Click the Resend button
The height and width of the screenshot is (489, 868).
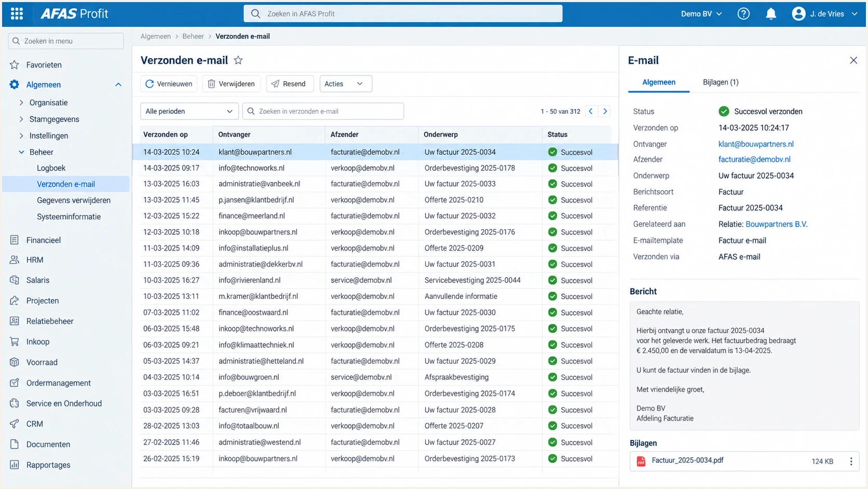[x=290, y=84]
